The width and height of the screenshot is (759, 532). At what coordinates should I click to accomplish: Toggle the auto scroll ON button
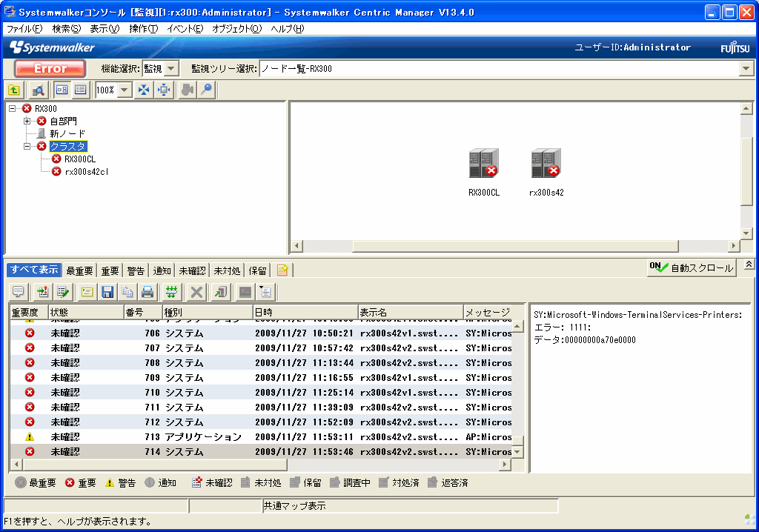coord(692,267)
